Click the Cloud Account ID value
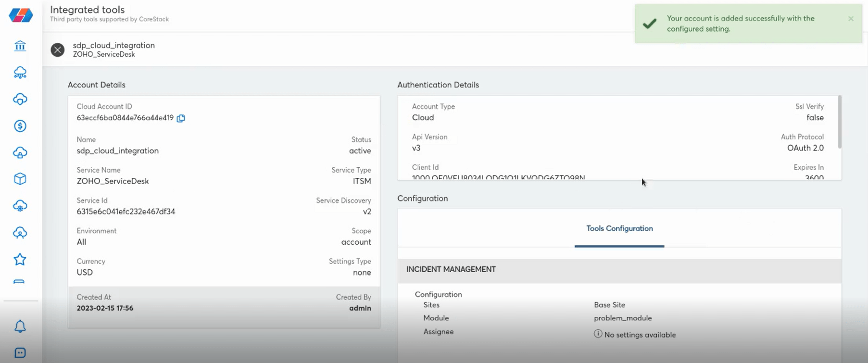Image resolution: width=868 pixels, height=363 pixels. (125, 118)
